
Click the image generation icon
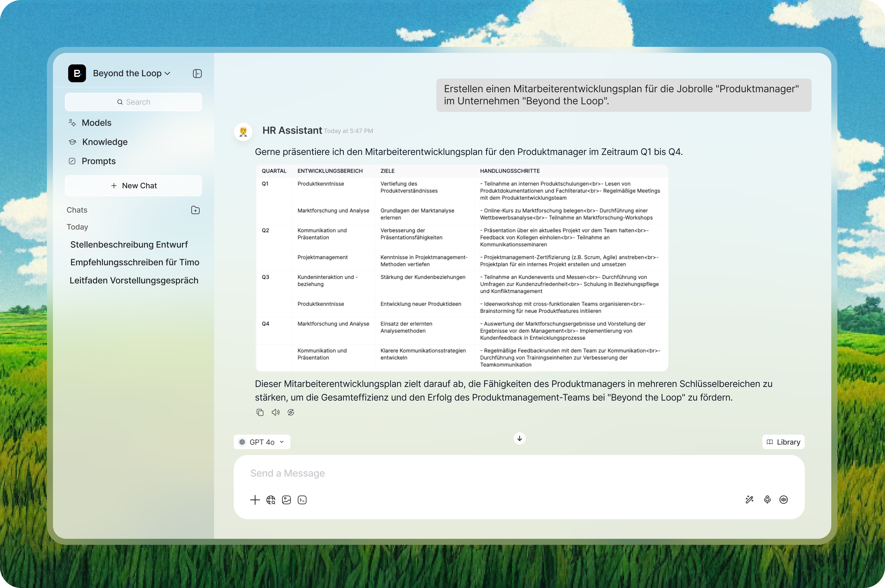286,500
